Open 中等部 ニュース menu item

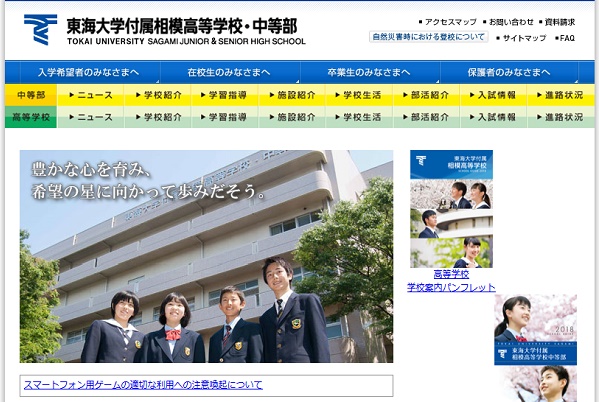tap(91, 95)
